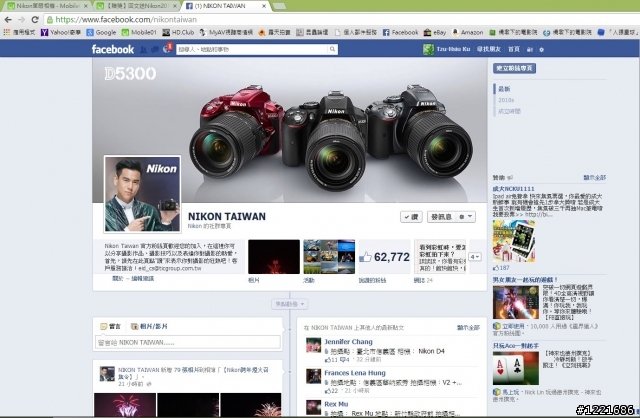Open the rainbow notes app thumbnail

(x=440, y=257)
